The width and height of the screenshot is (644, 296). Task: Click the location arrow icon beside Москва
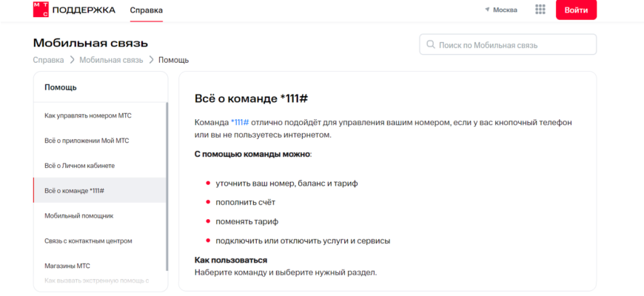488,10
